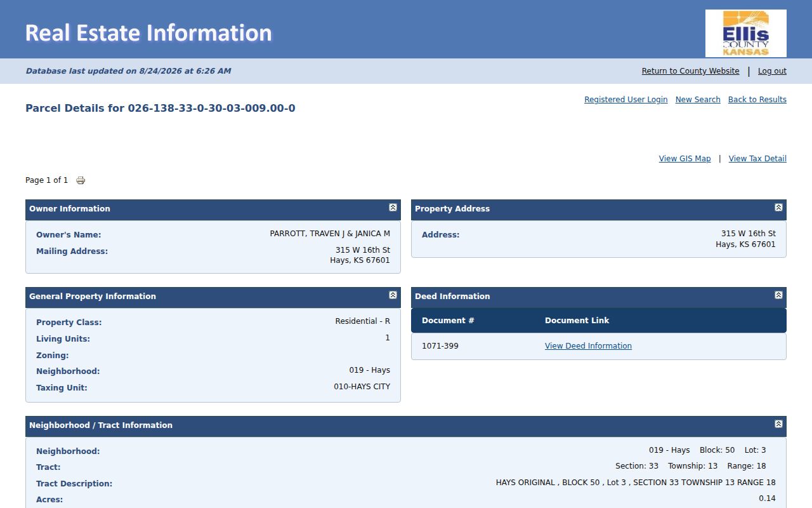Collapse the Property Address panel
The height and width of the screenshot is (508, 812).
[x=778, y=208]
